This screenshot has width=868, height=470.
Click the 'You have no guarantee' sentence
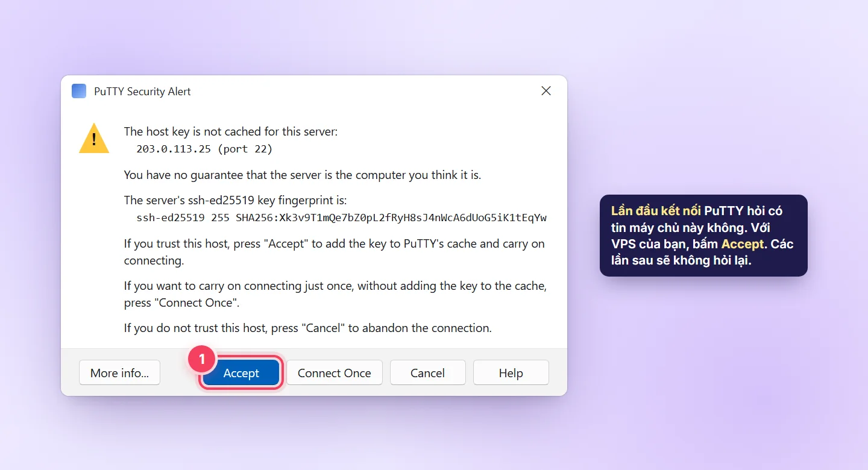pos(303,175)
